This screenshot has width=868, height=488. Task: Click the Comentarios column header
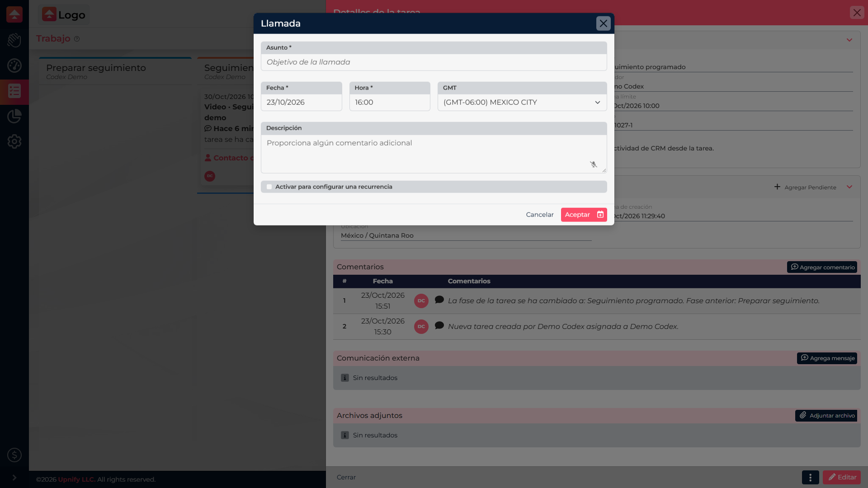pyautogui.click(x=469, y=281)
